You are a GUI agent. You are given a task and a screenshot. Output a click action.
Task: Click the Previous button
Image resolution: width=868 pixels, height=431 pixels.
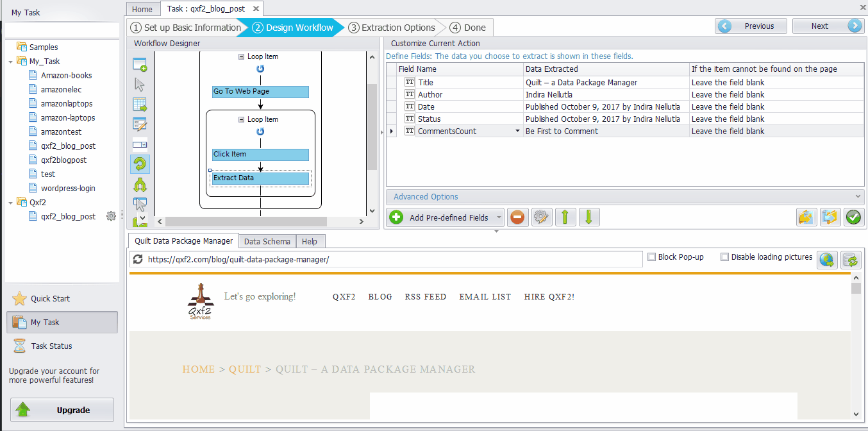coord(751,26)
